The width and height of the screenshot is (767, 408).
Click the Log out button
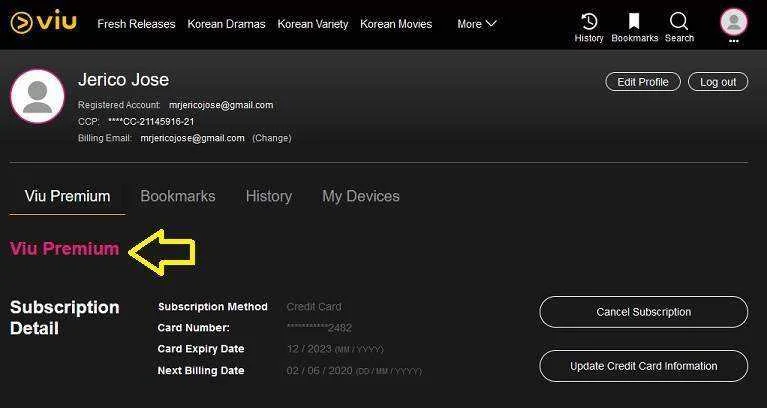pos(718,82)
